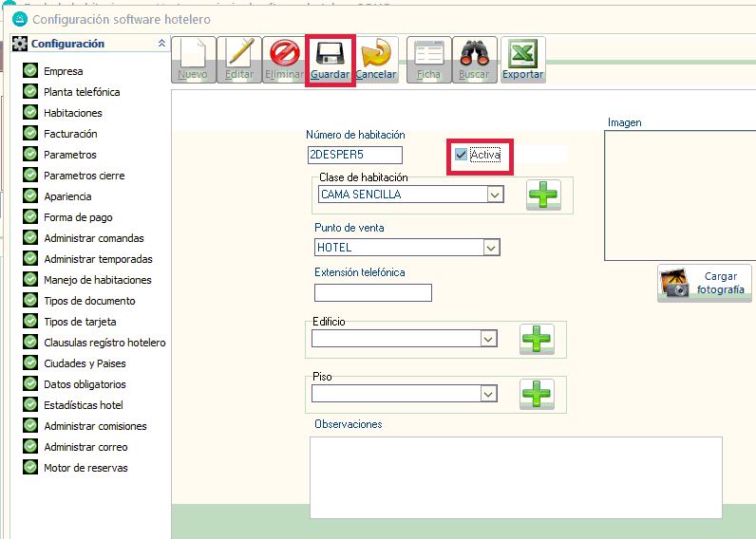Collapse the Configuración panel header
Image resolution: width=756 pixels, height=539 pixels.
tap(161, 44)
